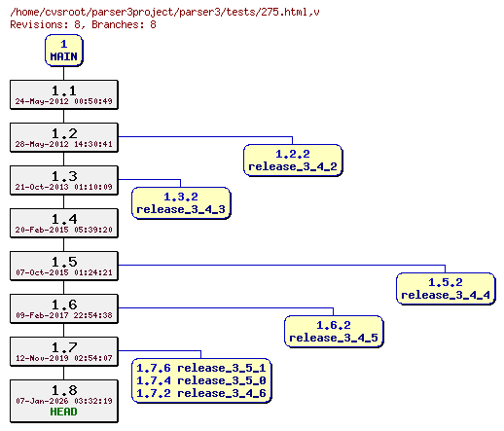Open revision 1.8 HEAD node
This screenshot has height=431, width=504.
(x=64, y=401)
